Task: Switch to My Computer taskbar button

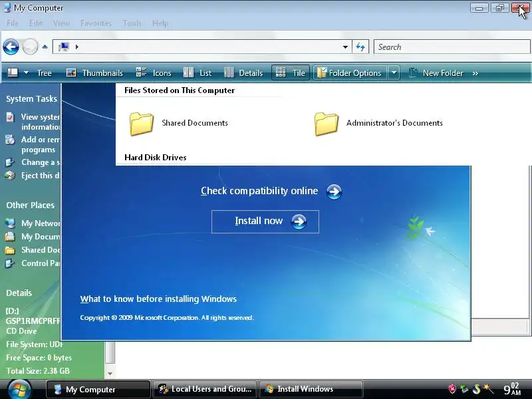Action: pyautogui.click(x=98, y=389)
